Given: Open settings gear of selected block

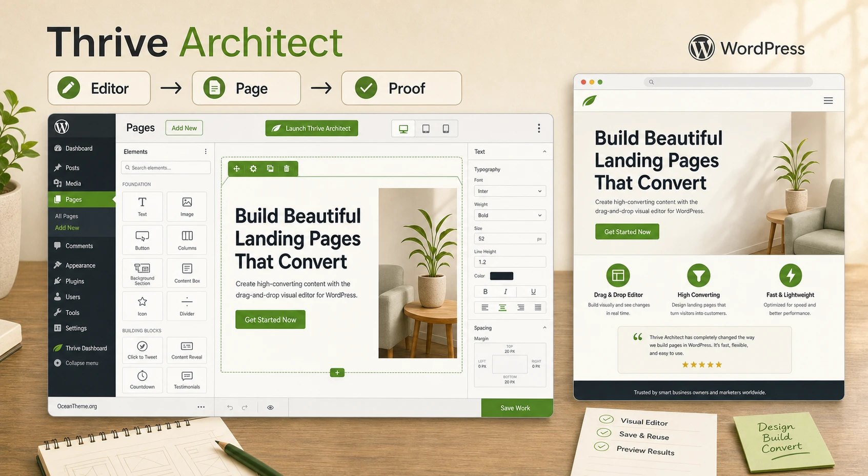Looking at the screenshot, I should [253, 169].
